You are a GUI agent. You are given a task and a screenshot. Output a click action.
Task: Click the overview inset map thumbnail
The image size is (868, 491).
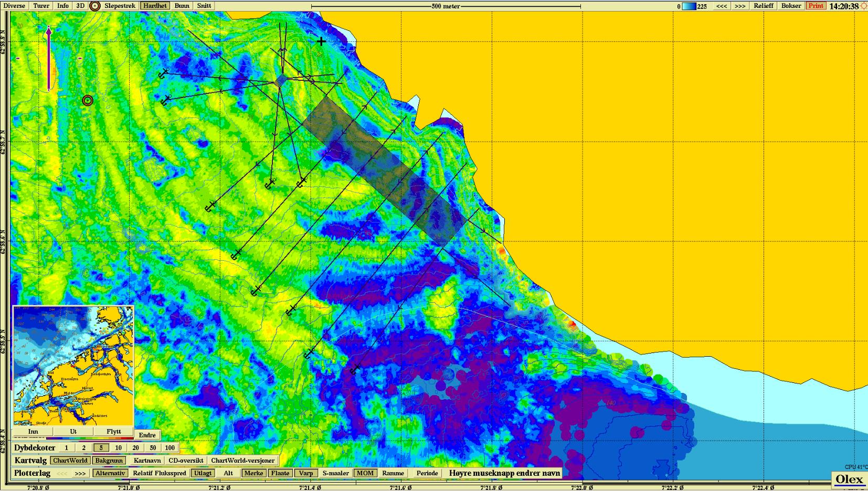pos(73,366)
